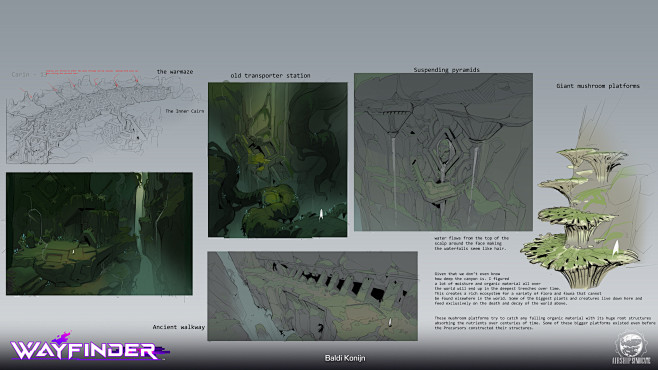Select the Suspending pyramids concept image

click(443, 152)
